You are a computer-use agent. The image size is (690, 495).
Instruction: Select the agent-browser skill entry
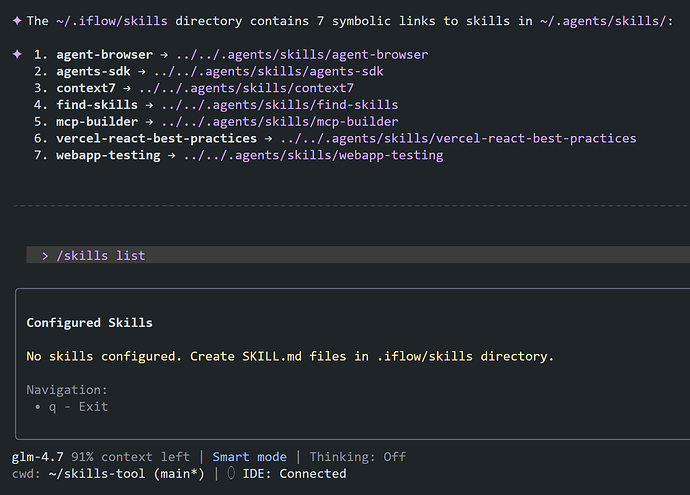coord(105,54)
